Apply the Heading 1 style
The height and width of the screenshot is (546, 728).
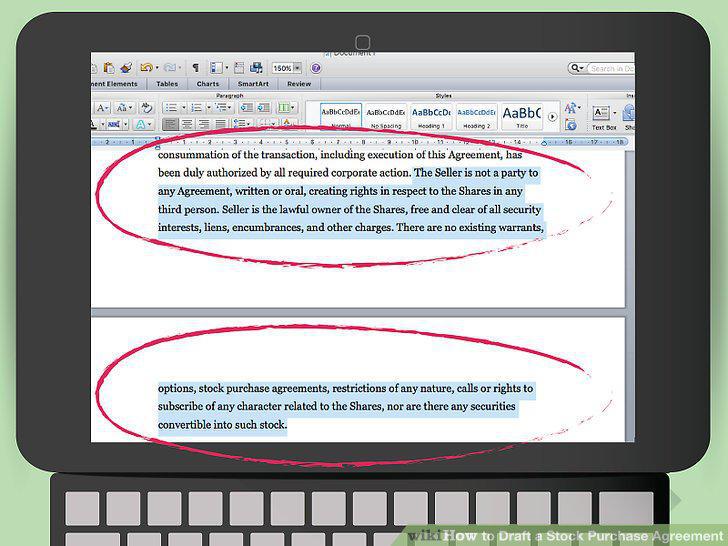(431, 116)
